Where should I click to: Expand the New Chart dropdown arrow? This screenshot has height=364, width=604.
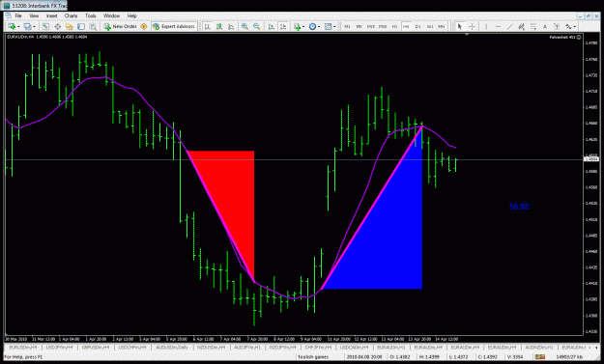point(18,26)
